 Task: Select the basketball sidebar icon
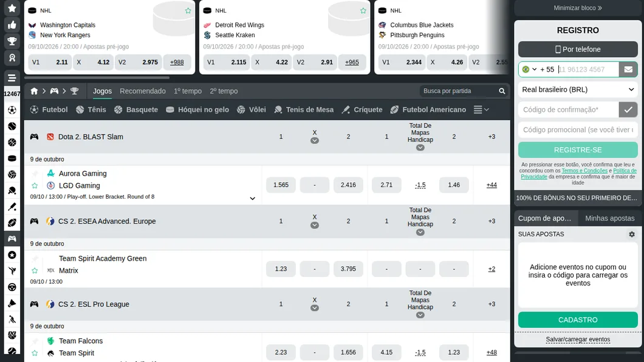[x=12, y=142]
